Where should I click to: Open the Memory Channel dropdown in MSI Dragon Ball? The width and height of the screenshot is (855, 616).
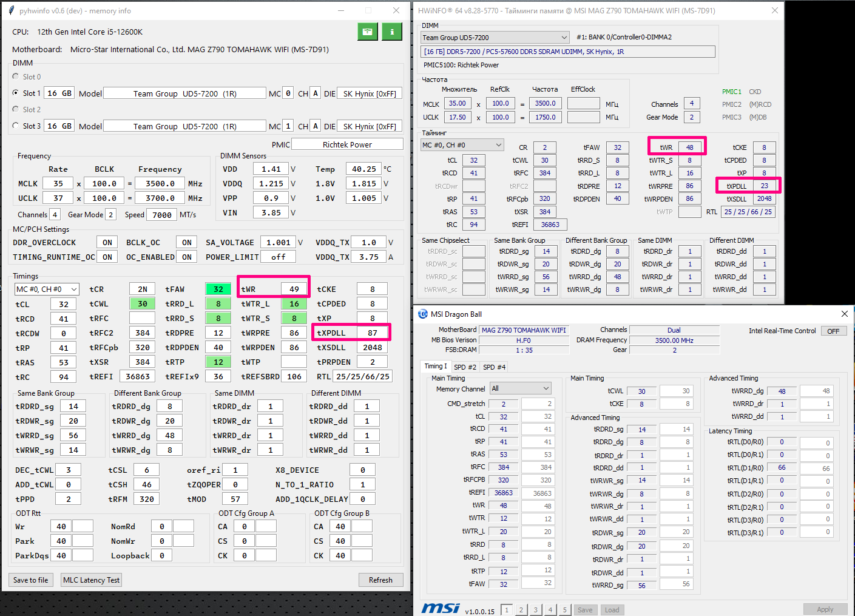point(520,388)
